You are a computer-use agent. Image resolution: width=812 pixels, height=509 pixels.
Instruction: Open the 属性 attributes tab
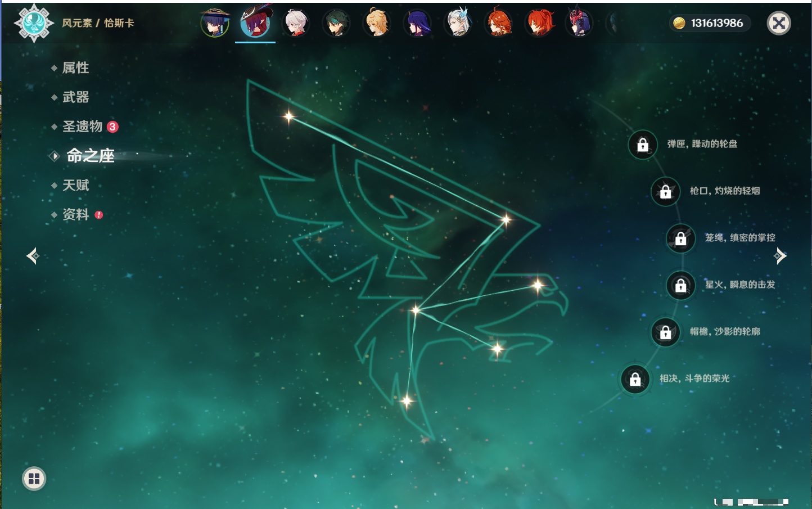point(75,68)
